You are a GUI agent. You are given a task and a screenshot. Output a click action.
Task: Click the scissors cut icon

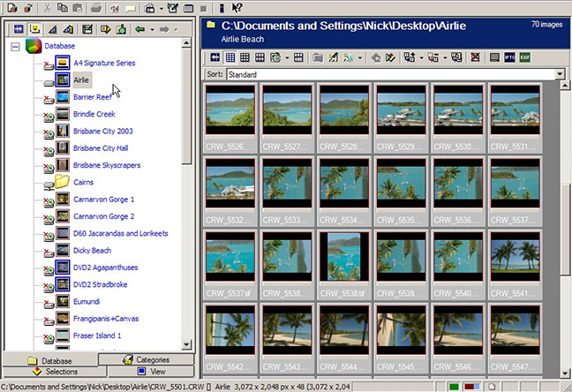[x=47, y=8]
